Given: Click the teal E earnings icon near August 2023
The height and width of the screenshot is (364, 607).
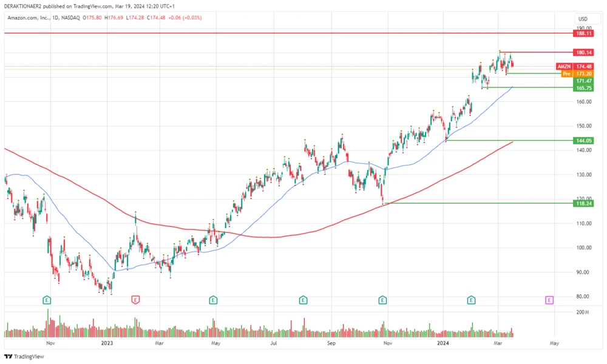Looking at the screenshot, I should pyautogui.click(x=302, y=300).
